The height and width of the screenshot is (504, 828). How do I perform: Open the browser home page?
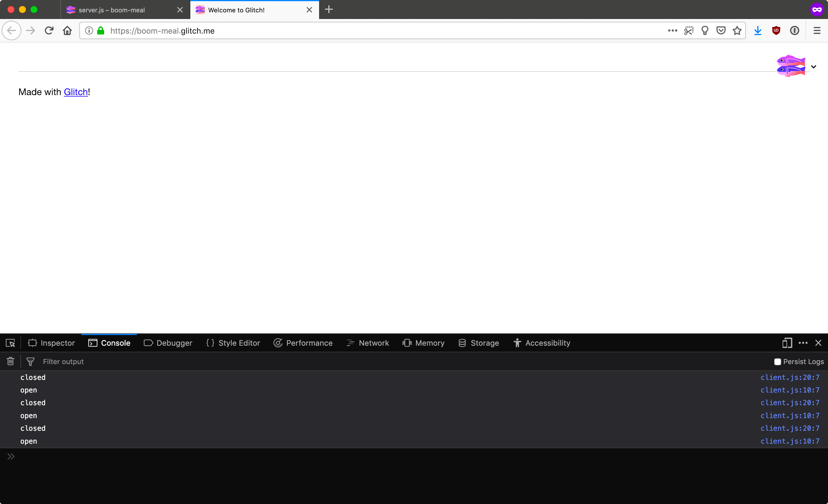[67, 30]
